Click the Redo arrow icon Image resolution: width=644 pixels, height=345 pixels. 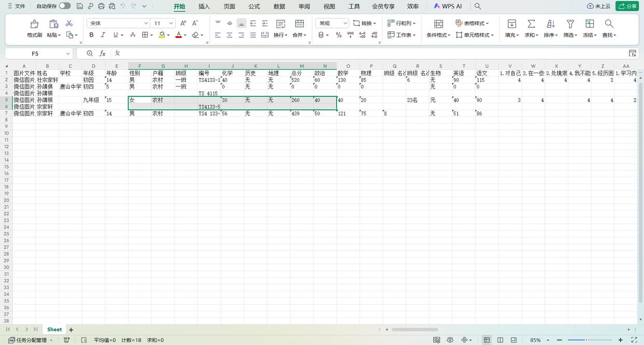134,6
